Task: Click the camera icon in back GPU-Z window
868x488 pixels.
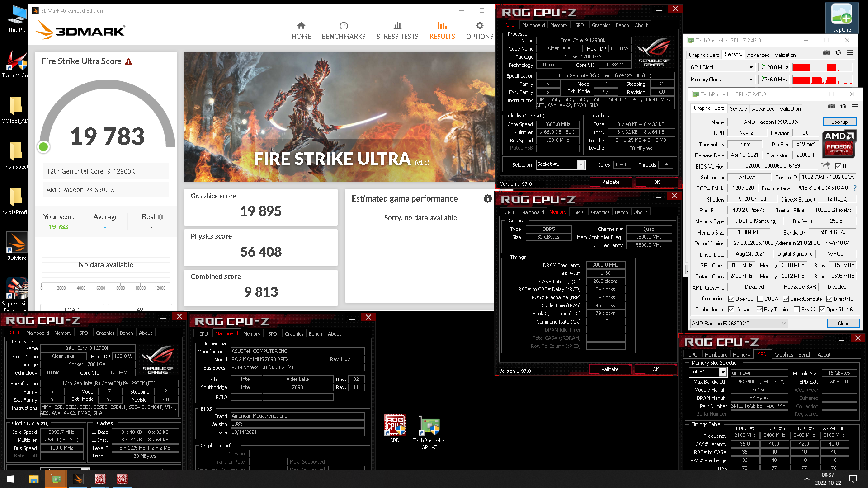Action: [x=826, y=53]
